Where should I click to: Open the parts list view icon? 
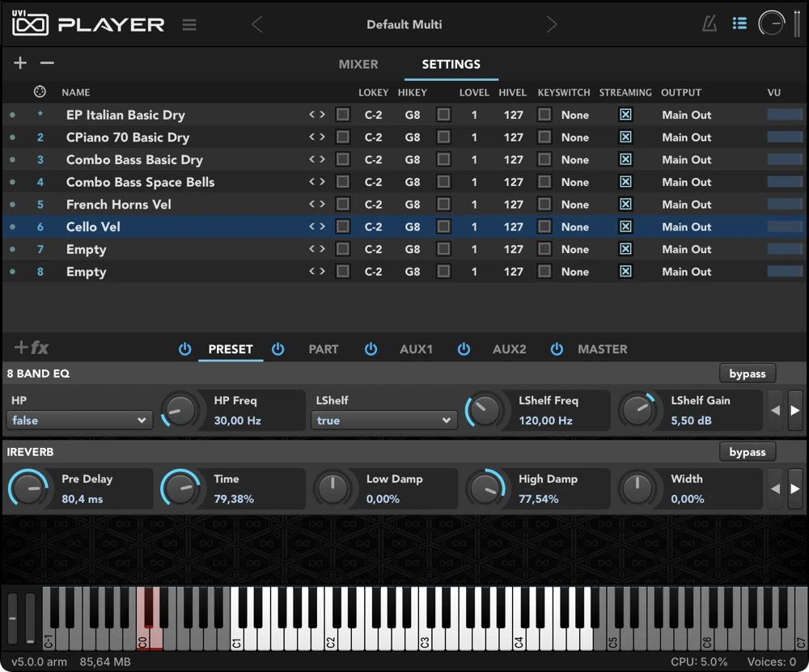(x=739, y=23)
